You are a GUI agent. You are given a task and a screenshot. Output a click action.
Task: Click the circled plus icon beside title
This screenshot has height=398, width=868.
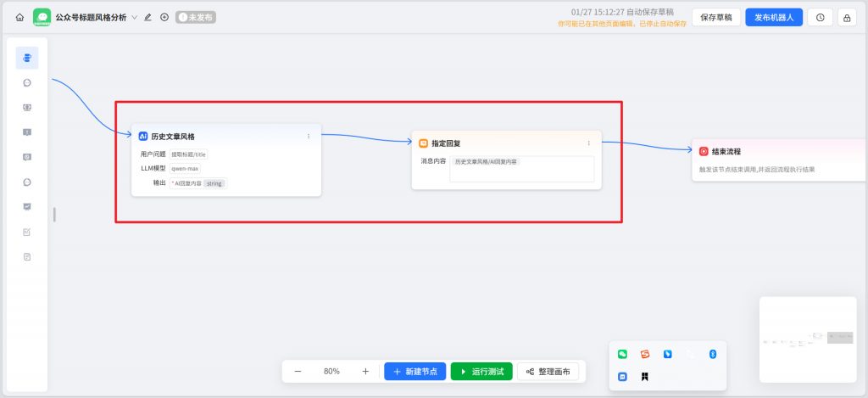coord(164,17)
